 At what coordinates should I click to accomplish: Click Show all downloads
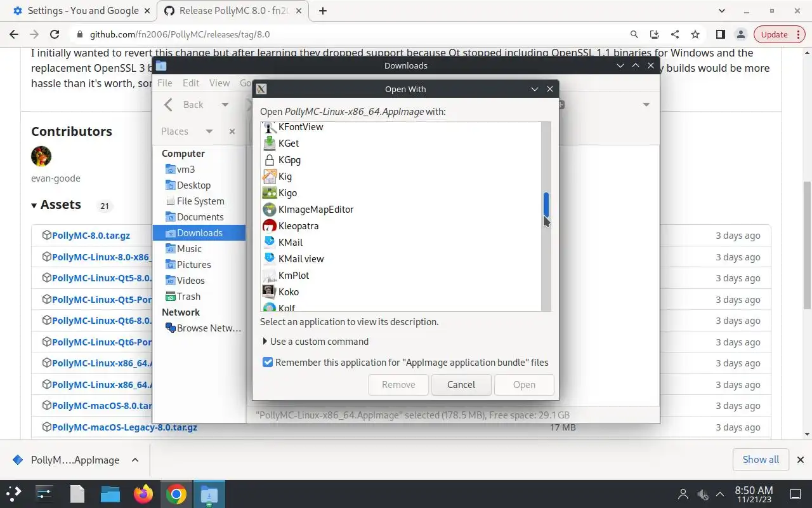[761, 460]
